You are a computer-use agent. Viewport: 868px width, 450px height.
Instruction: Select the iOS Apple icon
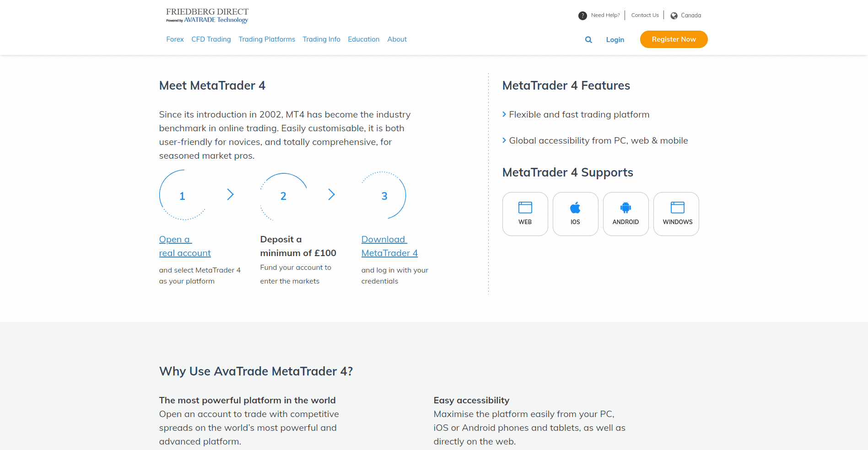click(575, 208)
